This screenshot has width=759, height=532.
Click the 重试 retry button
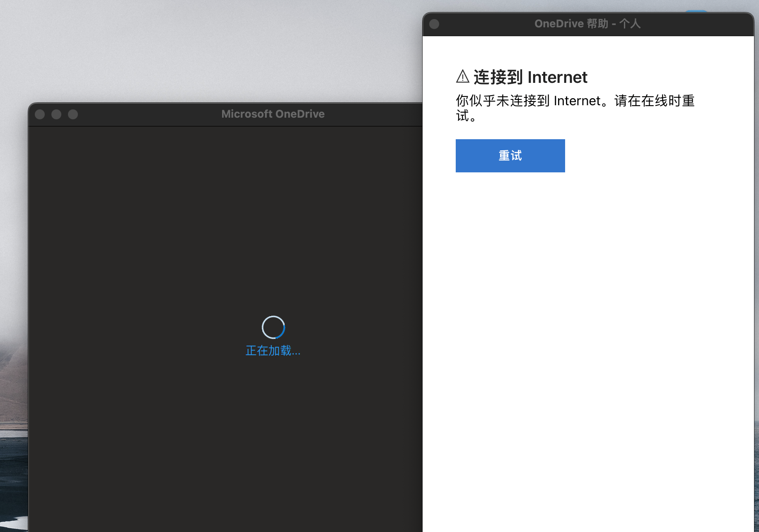[510, 156]
